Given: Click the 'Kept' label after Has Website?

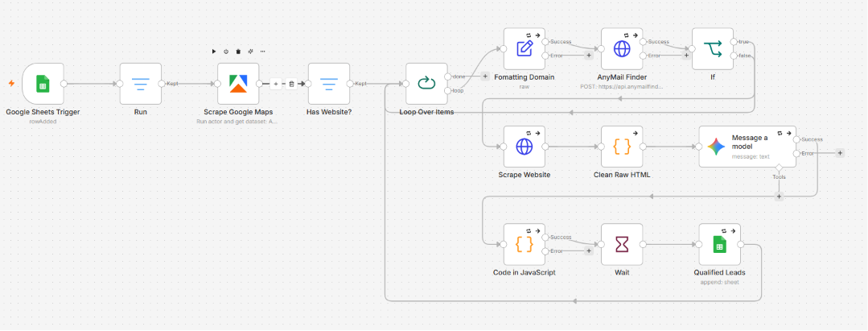Looking at the screenshot, I should coord(360,84).
